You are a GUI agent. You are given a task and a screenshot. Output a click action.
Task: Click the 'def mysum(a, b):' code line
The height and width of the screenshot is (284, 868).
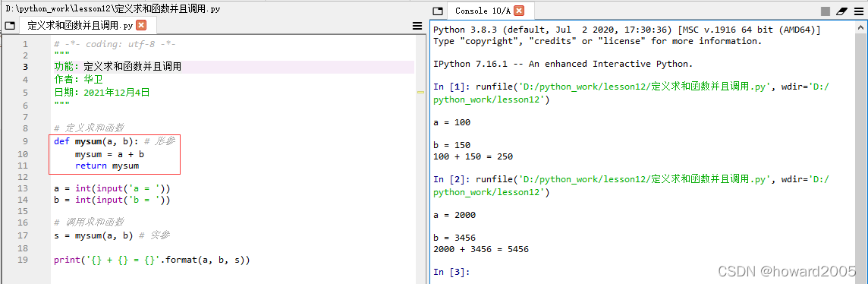coord(97,141)
